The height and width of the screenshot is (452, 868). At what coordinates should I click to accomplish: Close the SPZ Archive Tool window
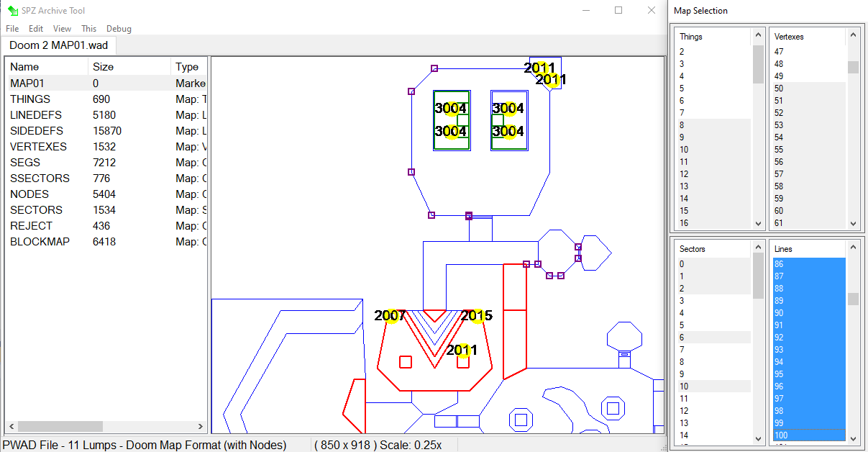(x=652, y=11)
